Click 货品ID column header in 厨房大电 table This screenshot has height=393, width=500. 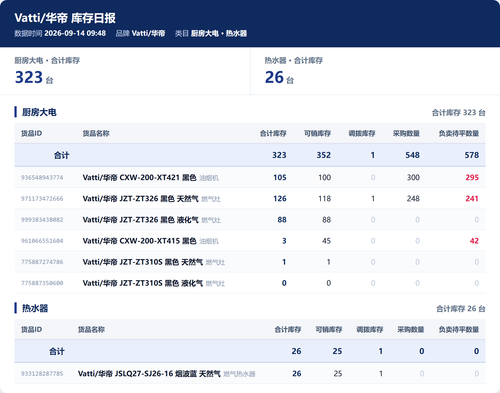(x=31, y=133)
